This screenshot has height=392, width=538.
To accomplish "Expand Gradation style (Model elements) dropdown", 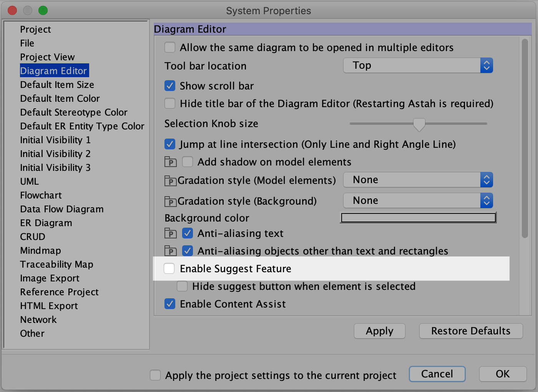I will pyautogui.click(x=418, y=180).
